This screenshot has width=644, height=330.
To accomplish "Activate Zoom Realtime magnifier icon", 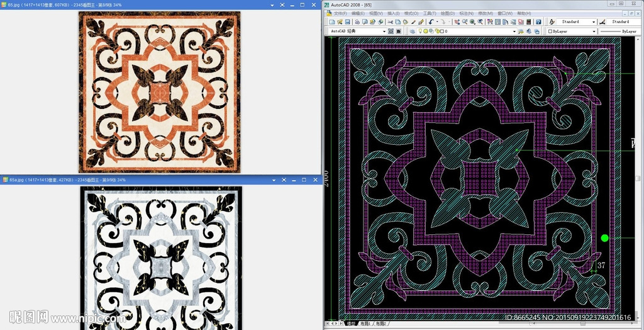I will tap(465, 22).
